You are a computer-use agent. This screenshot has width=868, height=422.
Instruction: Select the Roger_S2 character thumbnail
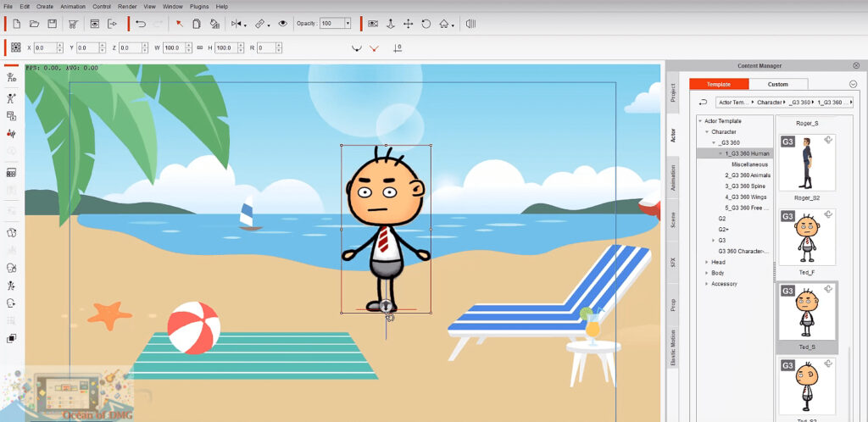coord(807,162)
